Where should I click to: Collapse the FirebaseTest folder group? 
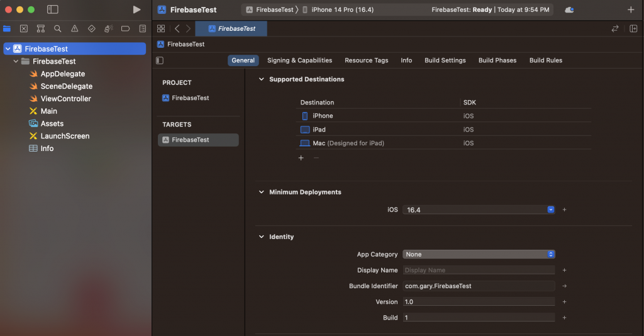coord(16,61)
